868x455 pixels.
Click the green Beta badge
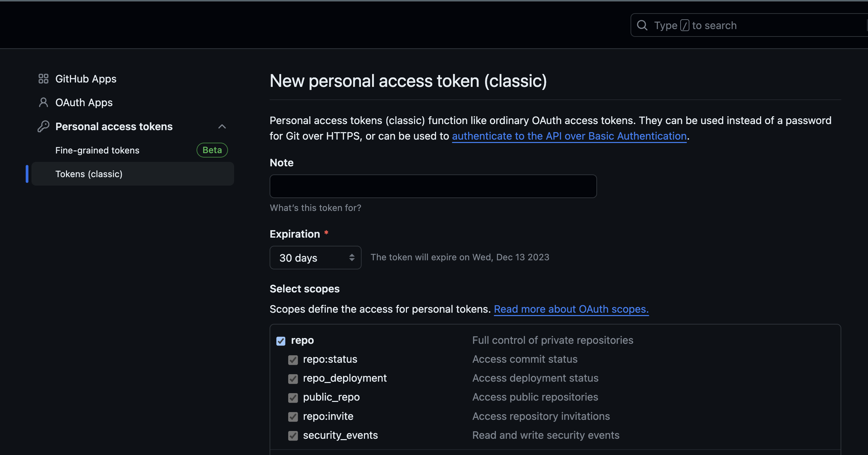pos(212,150)
